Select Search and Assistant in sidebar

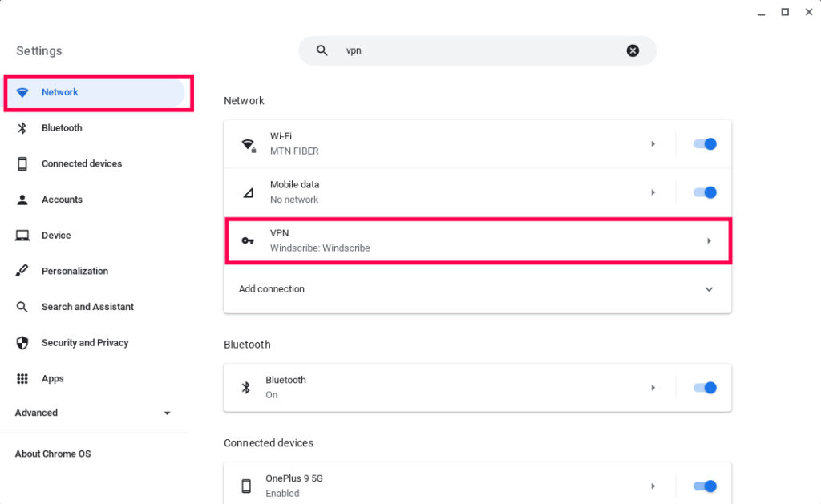tap(87, 307)
